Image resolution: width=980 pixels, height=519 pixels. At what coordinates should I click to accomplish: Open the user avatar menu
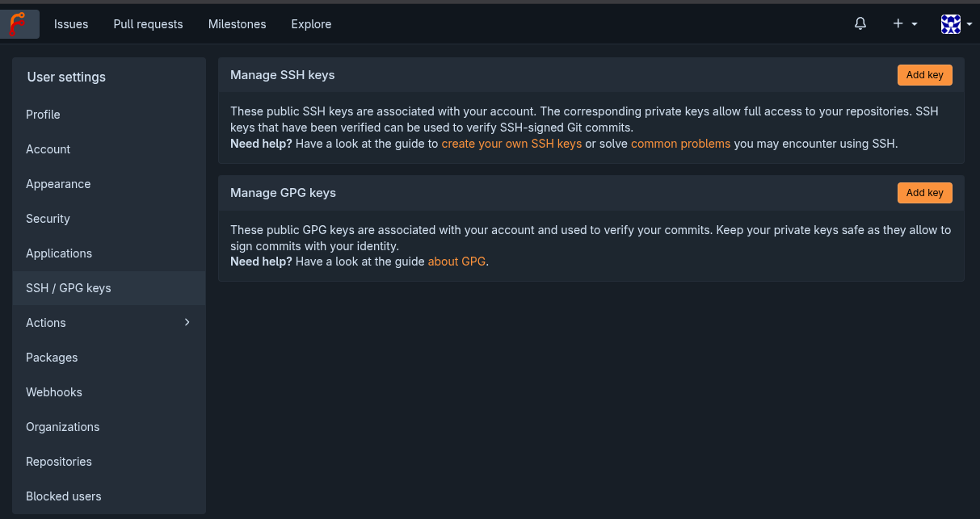point(956,24)
